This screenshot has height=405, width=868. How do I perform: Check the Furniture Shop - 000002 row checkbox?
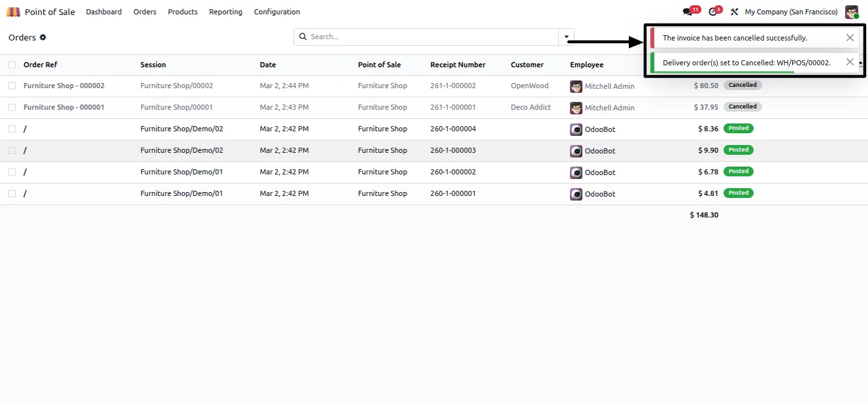tap(12, 86)
